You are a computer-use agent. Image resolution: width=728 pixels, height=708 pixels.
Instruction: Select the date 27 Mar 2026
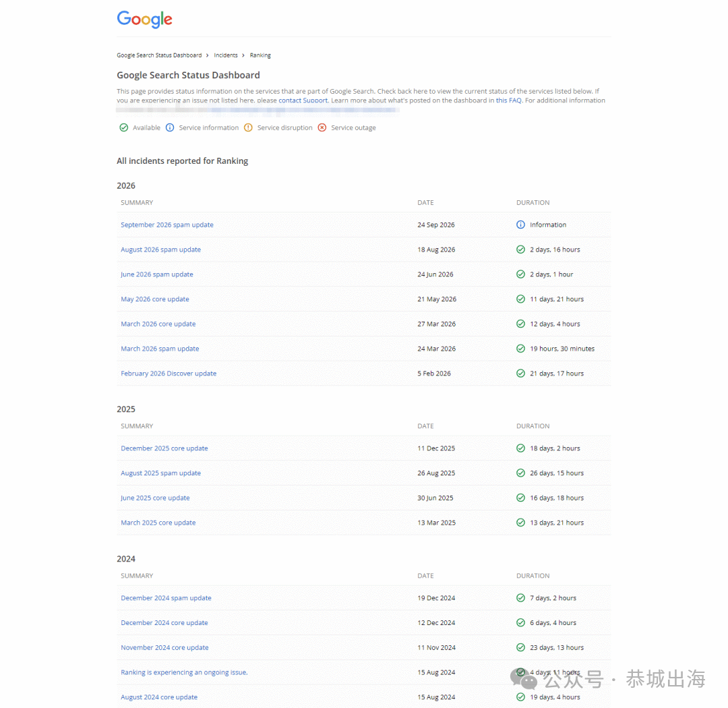(436, 324)
